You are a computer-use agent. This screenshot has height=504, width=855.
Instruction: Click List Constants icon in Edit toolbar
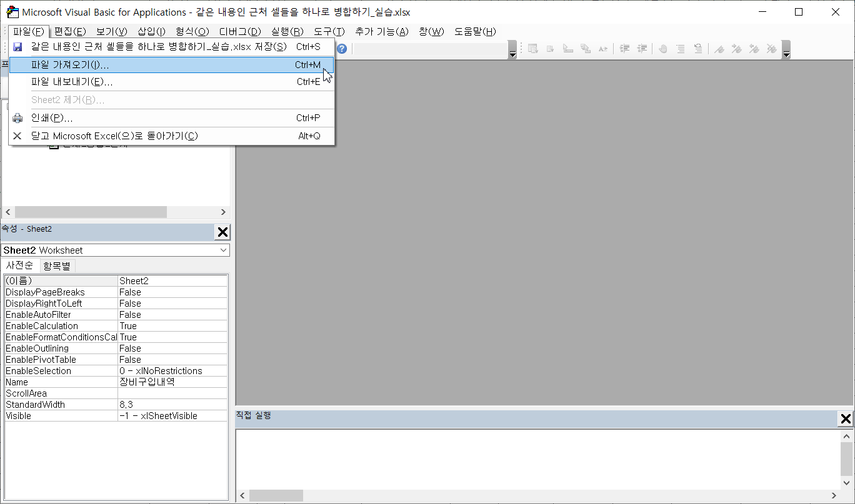tap(551, 49)
